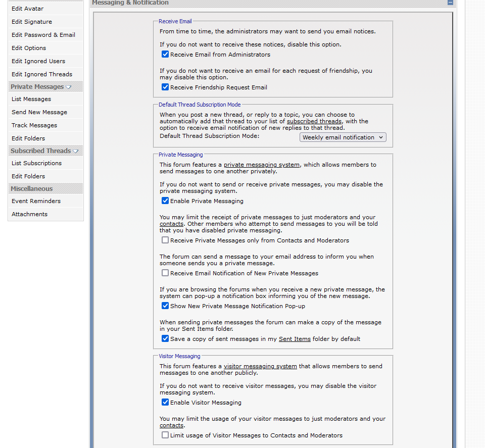Uncheck Receive Email from Administrators
This screenshot has height=448, width=485.
[165, 55]
